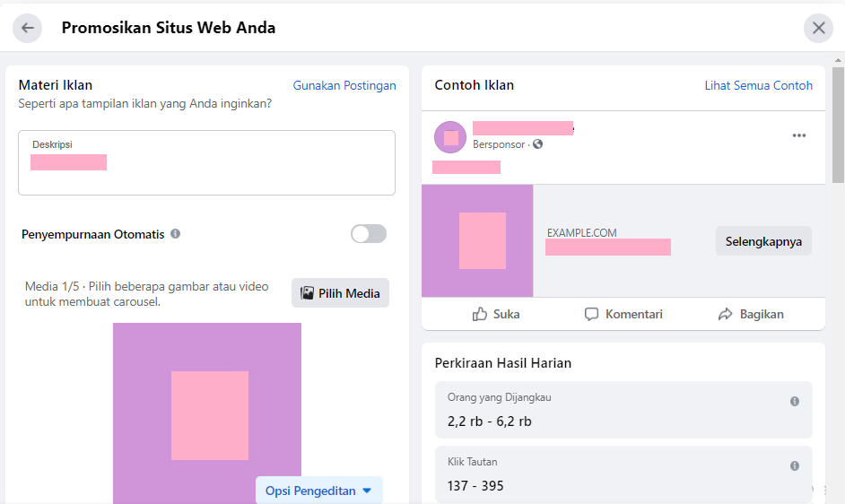This screenshot has height=504, width=845.
Task: Show info for Orang yang Dijangkau
Action: pyautogui.click(x=795, y=401)
